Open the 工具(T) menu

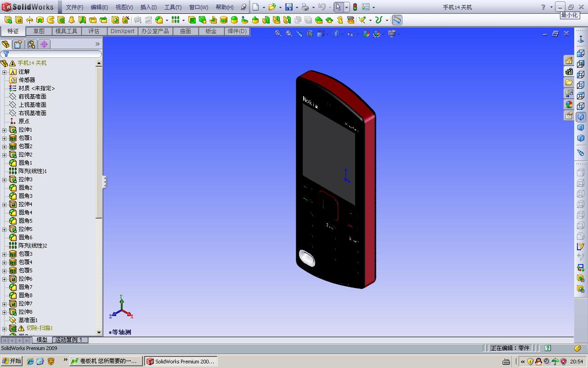173,7
